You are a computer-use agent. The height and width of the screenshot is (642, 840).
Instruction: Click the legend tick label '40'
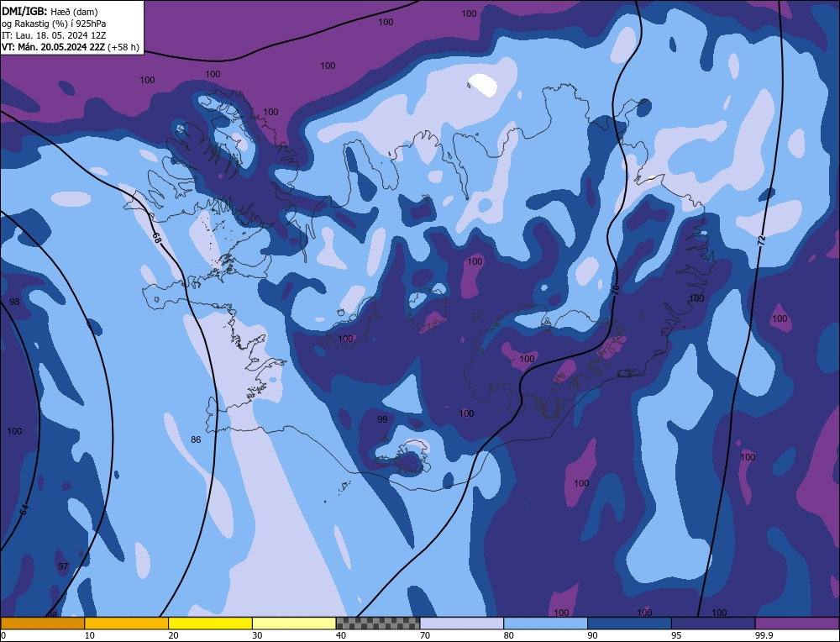(x=341, y=635)
